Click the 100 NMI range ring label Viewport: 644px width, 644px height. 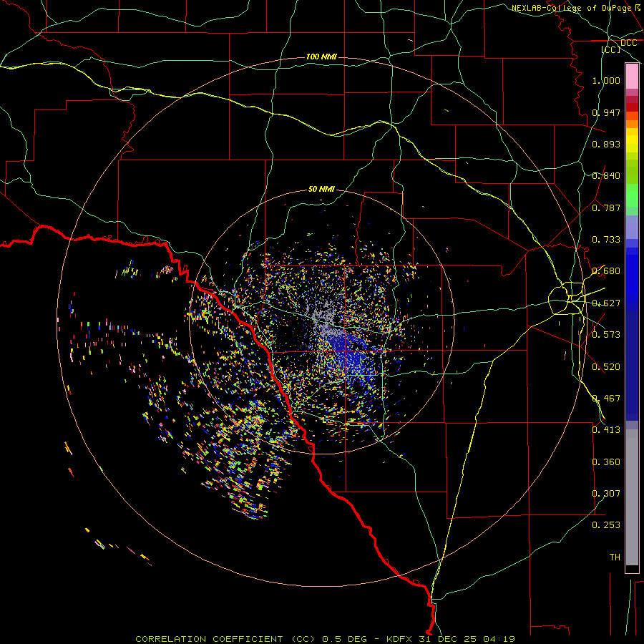[321, 57]
